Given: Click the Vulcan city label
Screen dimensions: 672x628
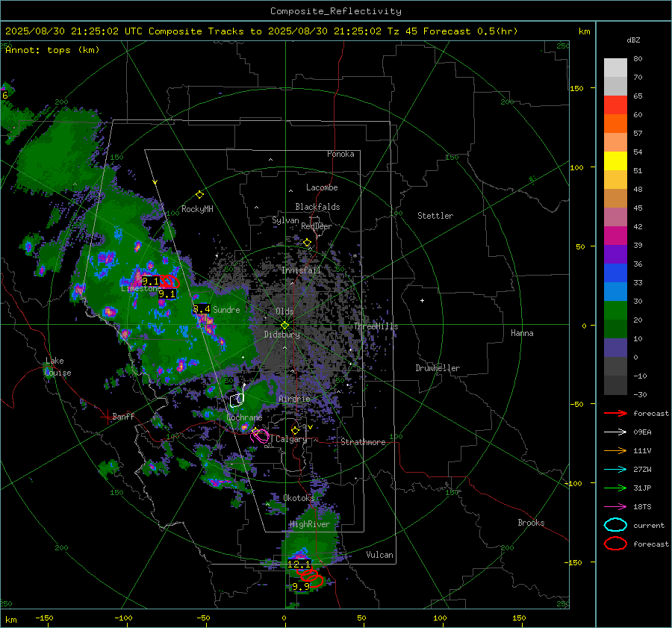Looking at the screenshot, I should click(x=379, y=555).
